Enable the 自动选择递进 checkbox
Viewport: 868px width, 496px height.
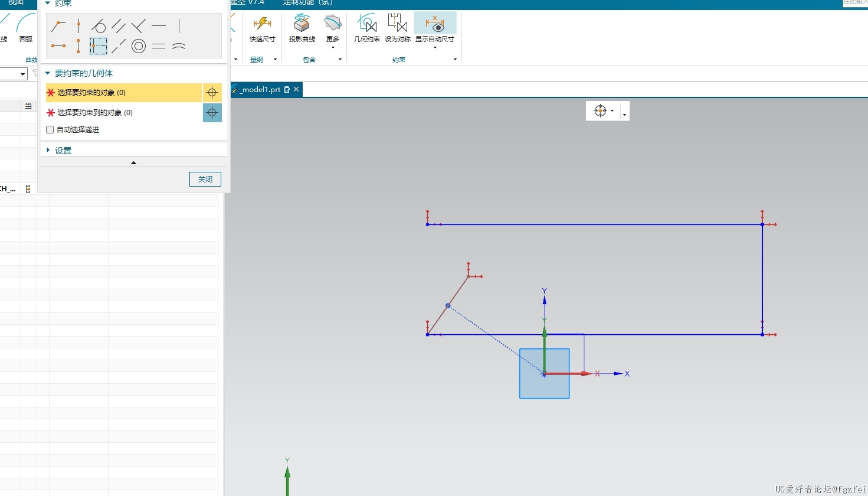(50, 130)
